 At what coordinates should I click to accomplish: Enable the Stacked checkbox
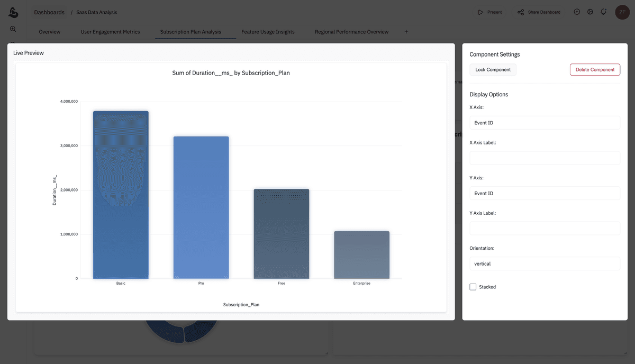473,287
